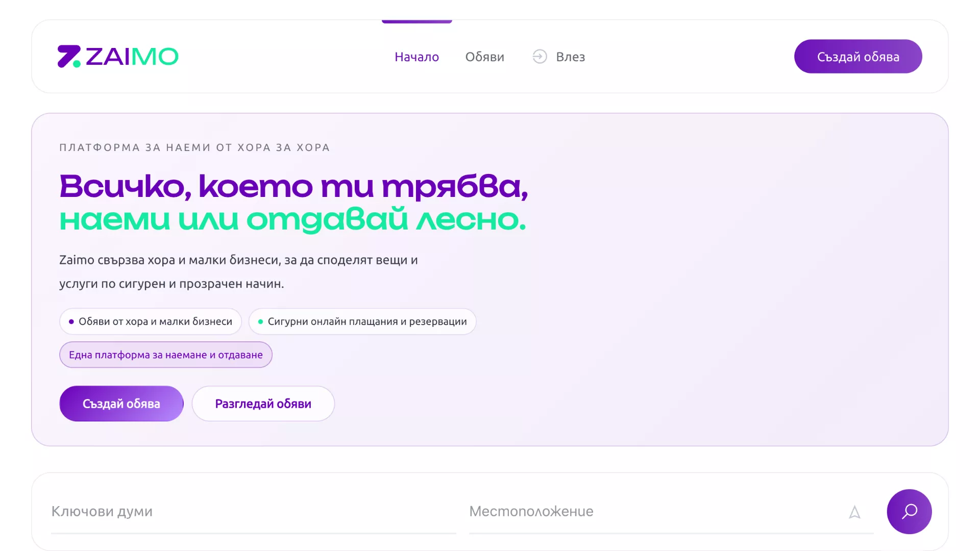Select the pill Обяви от хора и малки бизнеси
The image size is (980, 551).
(x=150, y=321)
